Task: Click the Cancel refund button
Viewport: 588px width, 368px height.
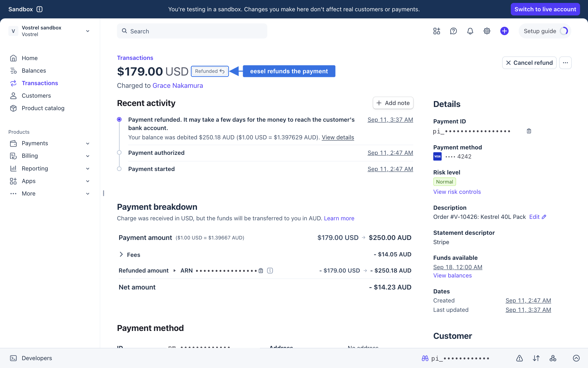Action: [529, 63]
